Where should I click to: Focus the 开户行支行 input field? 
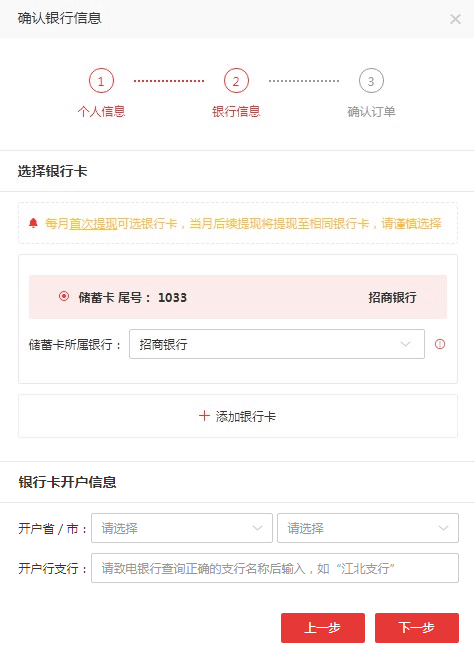click(275, 568)
